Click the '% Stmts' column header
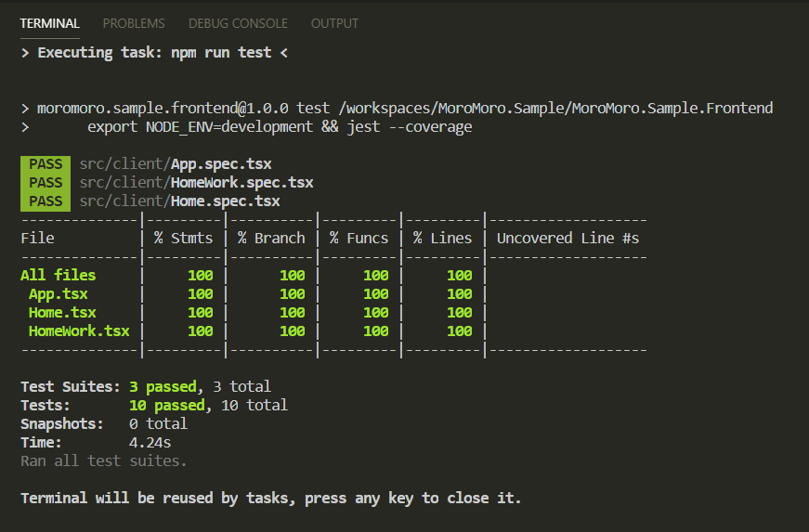 click(183, 239)
